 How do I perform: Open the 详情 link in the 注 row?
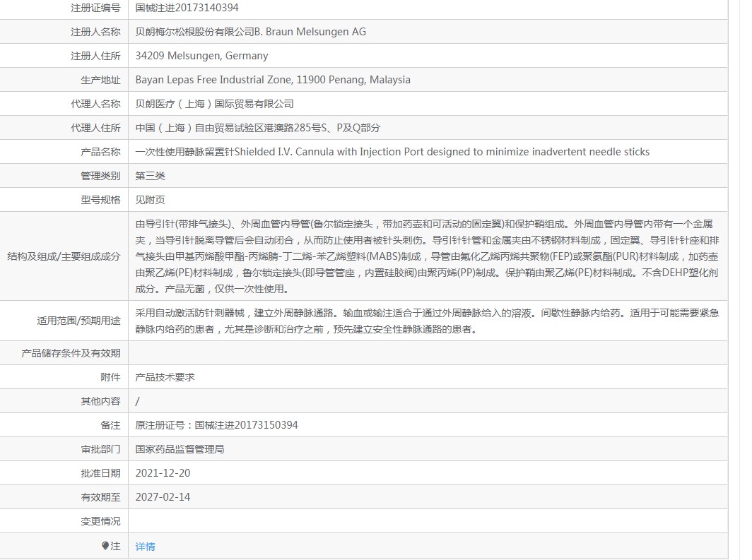145,546
